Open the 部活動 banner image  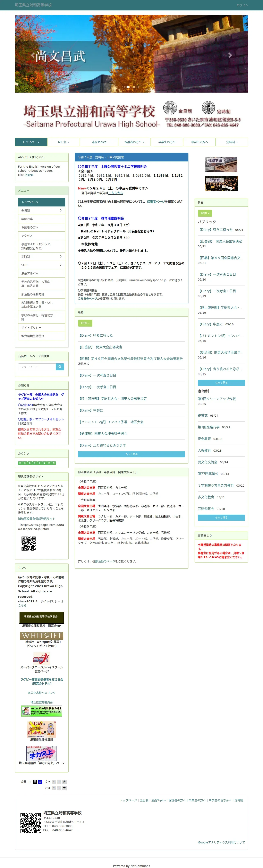[222, 184]
